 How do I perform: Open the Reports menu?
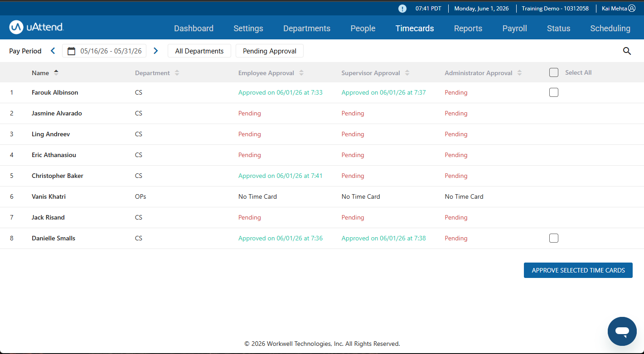468,29
